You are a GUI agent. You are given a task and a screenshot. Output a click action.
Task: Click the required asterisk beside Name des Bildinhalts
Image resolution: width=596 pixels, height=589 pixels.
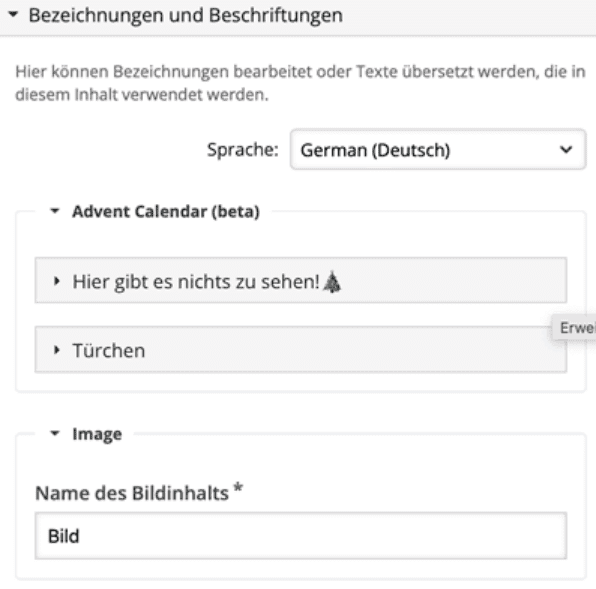pyautogui.click(x=238, y=487)
